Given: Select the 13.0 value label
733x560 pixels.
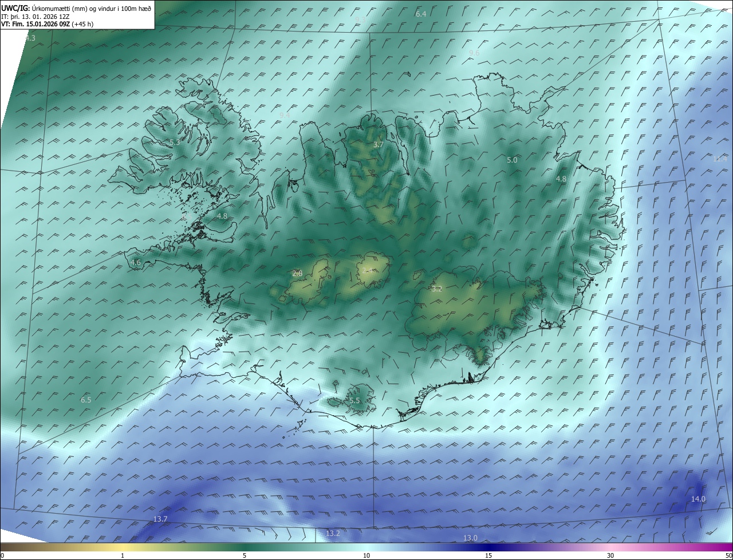Looking at the screenshot, I should (470, 538).
